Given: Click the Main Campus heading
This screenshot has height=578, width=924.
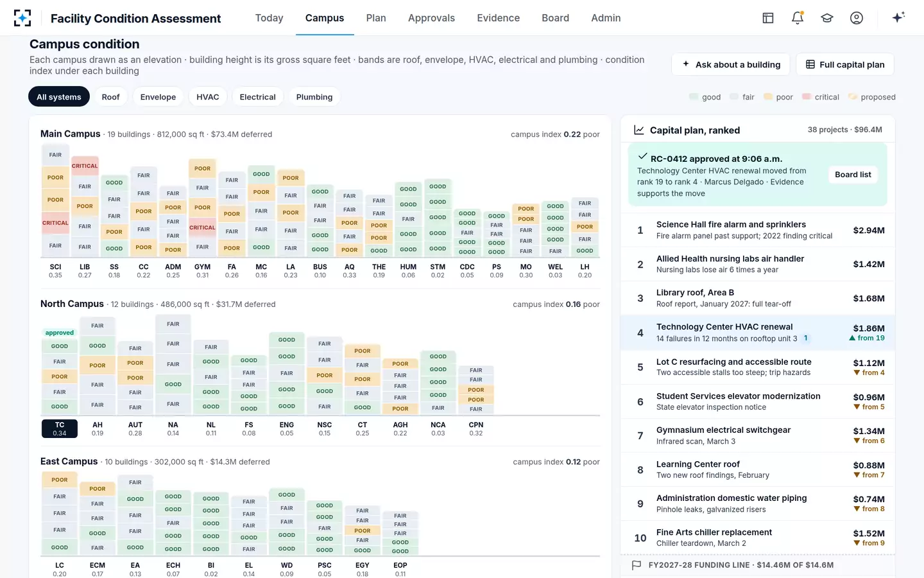Looking at the screenshot, I should coord(71,134).
